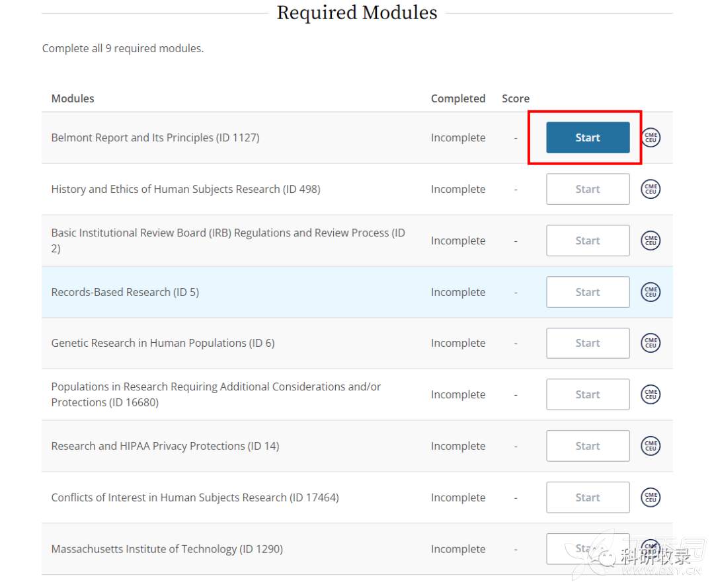Select the Records-Based Research (ID 5) row title
This screenshot has height=588, width=714.
click(x=125, y=292)
